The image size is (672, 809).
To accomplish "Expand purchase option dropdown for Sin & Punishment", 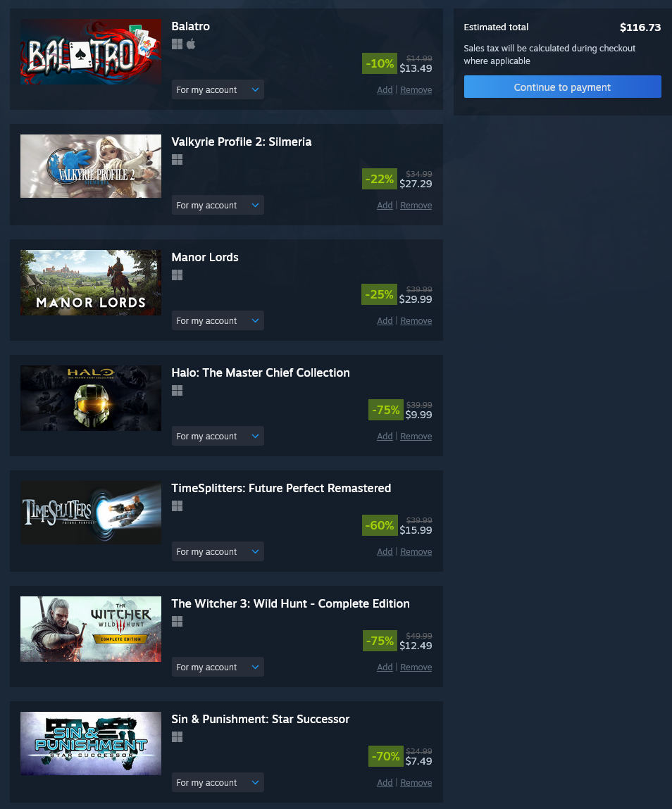I will pyautogui.click(x=217, y=783).
